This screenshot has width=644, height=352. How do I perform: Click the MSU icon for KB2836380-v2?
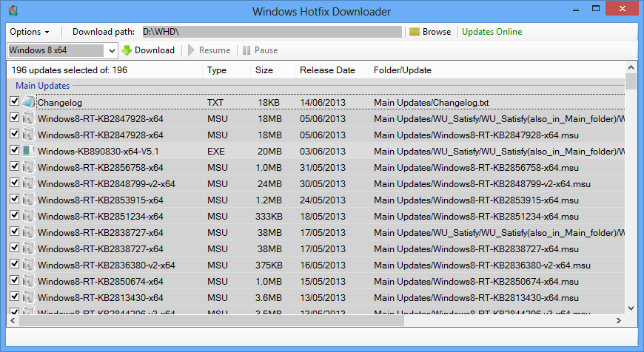coord(29,265)
